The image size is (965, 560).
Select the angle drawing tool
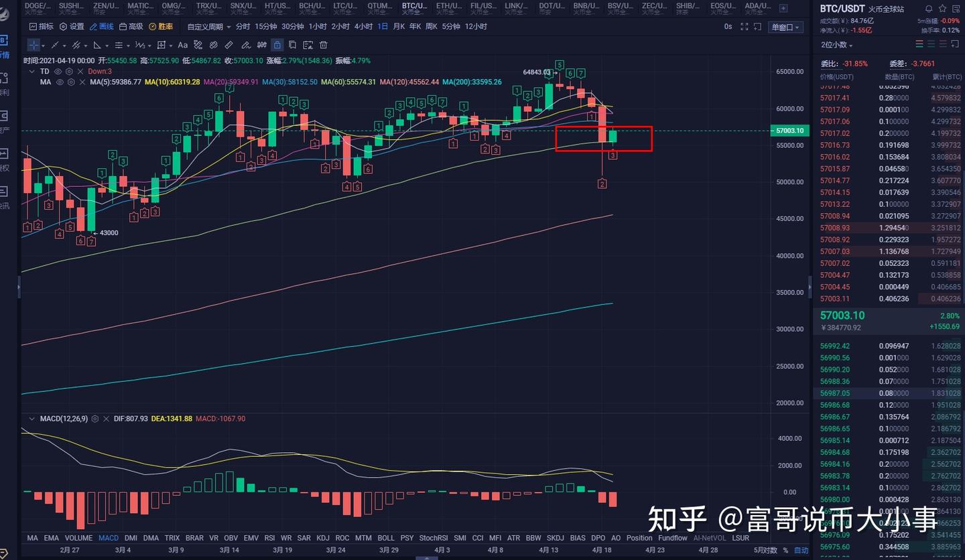pos(97,45)
